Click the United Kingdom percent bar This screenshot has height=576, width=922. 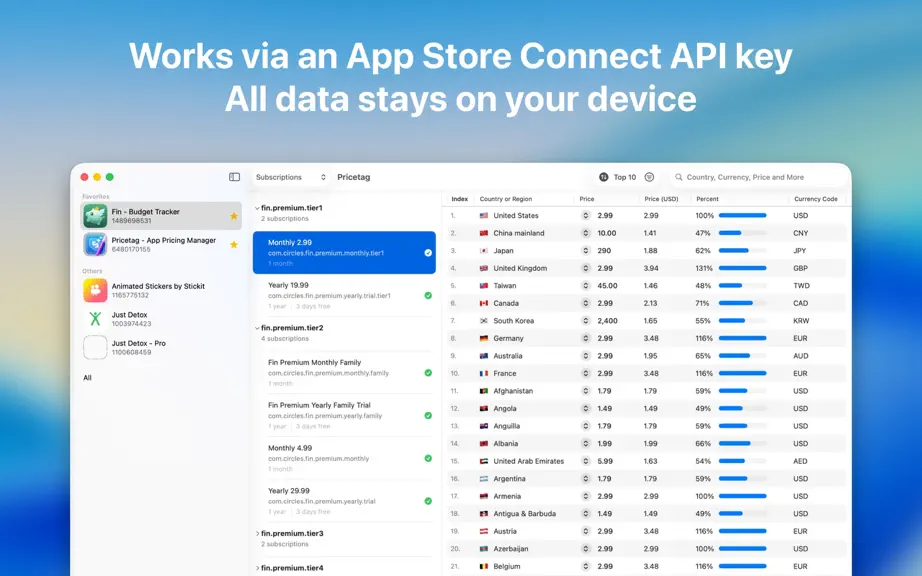(x=742, y=269)
